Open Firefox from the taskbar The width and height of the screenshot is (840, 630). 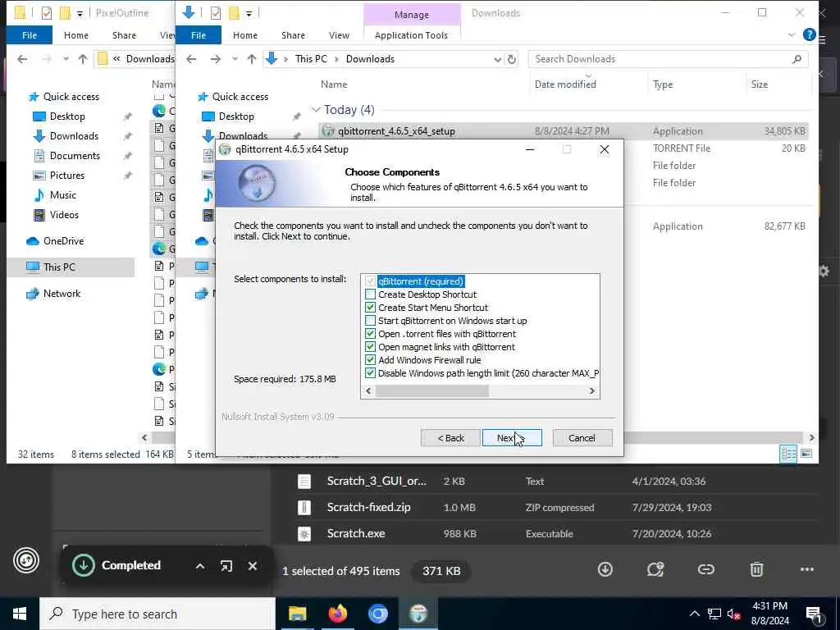click(x=337, y=614)
